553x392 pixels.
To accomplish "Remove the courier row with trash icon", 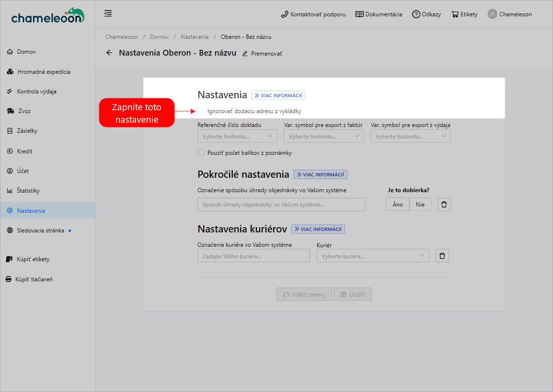I will 442,256.
